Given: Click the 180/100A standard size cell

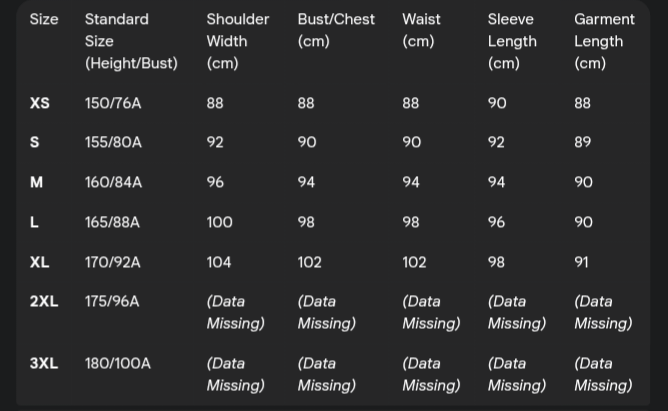Looking at the screenshot, I should [118, 363].
